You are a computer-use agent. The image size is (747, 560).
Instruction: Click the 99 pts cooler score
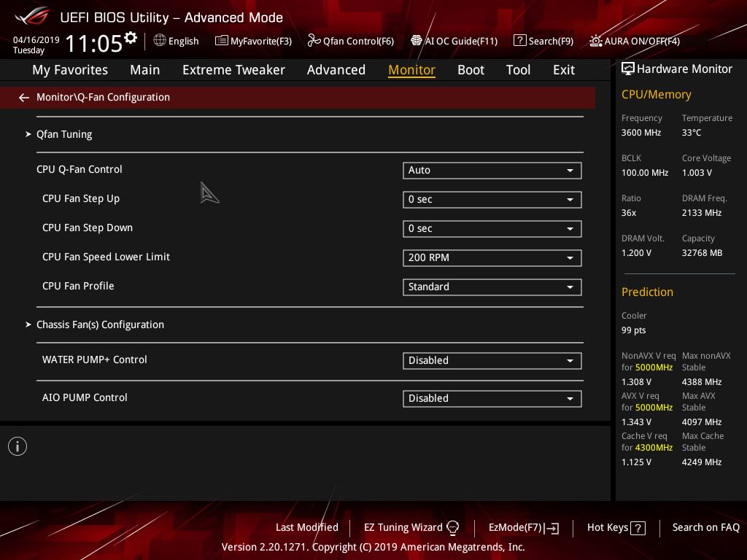633,330
